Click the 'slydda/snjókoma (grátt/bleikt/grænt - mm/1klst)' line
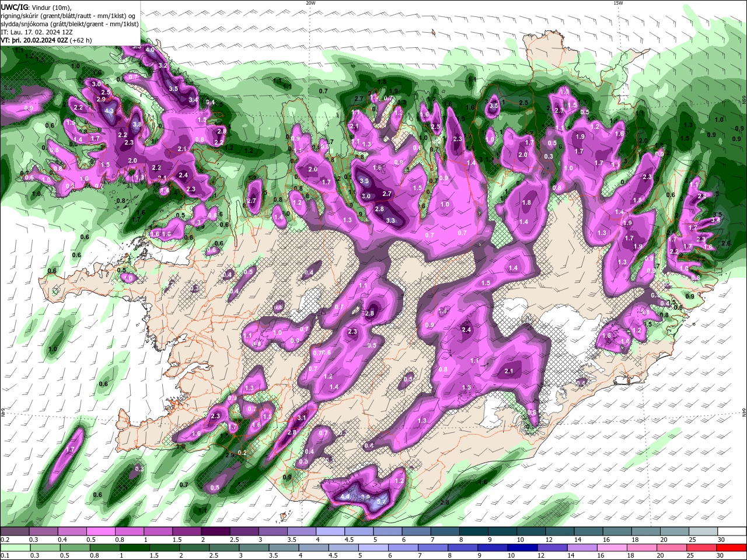This screenshot has width=747, height=560. tap(70, 24)
